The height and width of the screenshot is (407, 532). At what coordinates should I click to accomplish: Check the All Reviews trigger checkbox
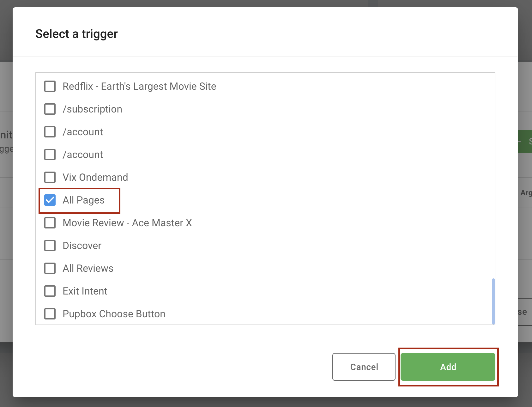(50, 268)
